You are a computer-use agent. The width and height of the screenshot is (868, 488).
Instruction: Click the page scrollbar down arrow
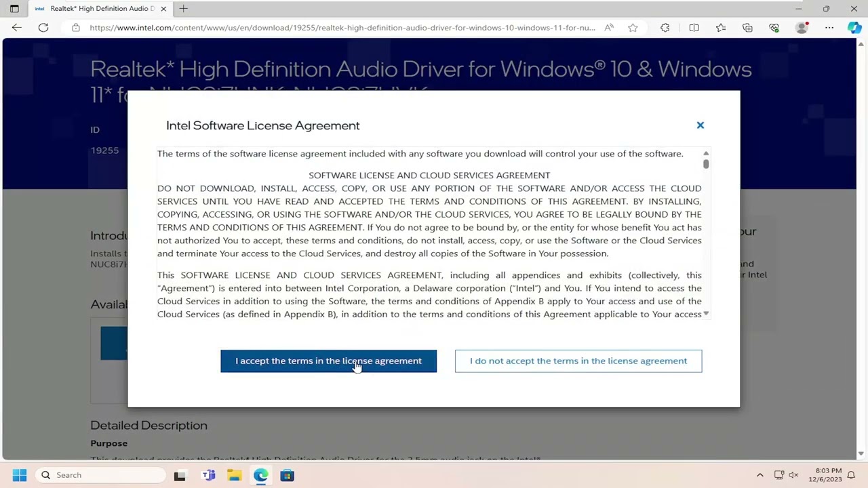[x=862, y=453]
